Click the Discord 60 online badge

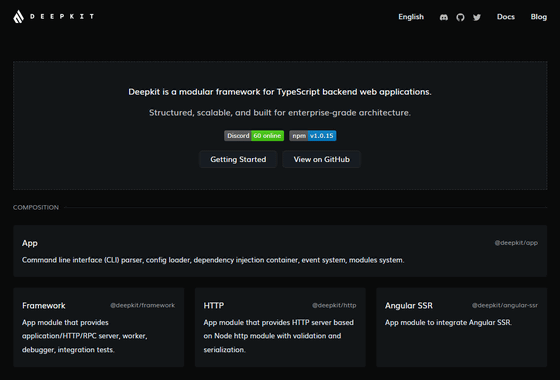point(254,136)
